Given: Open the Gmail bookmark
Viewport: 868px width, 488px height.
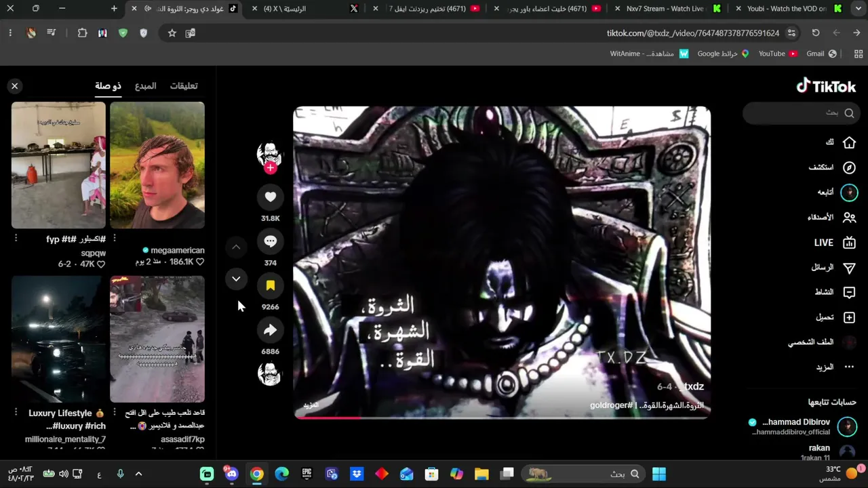Looking at the screenshot, I should coord(822,54).
